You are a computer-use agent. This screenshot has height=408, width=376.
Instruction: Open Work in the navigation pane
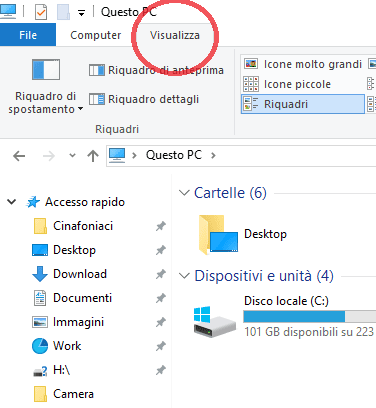tap(67, 346)
